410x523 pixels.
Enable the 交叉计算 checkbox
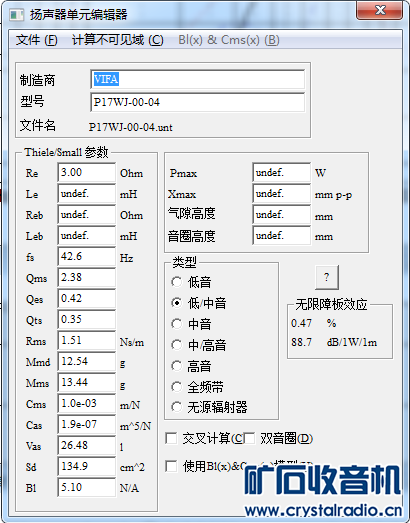pyautogui.click(x=171, y=438)
